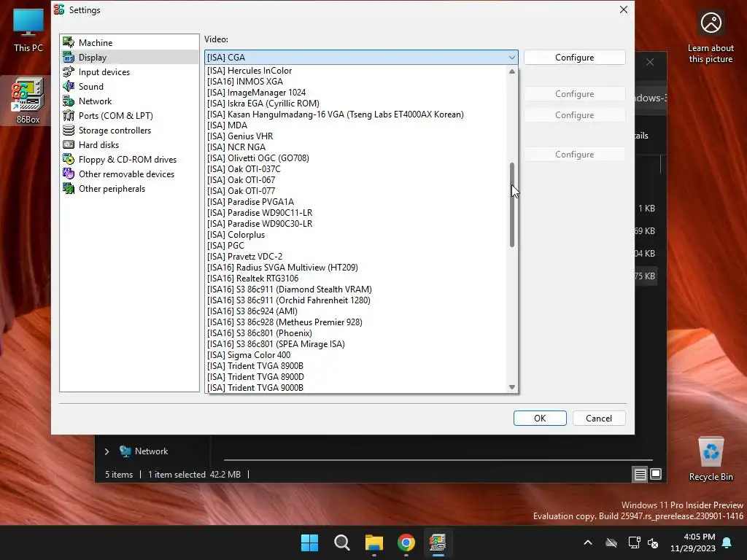Viewport: 747px width, 560px height.
Task: Open the notification bell in the tray
Action: pyautogui.click(x=727, y=542)
